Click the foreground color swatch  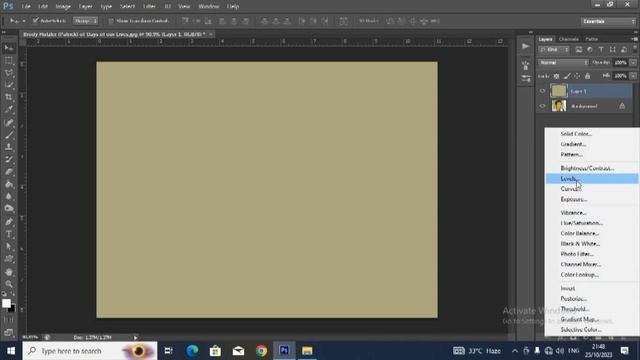[6, 303]
